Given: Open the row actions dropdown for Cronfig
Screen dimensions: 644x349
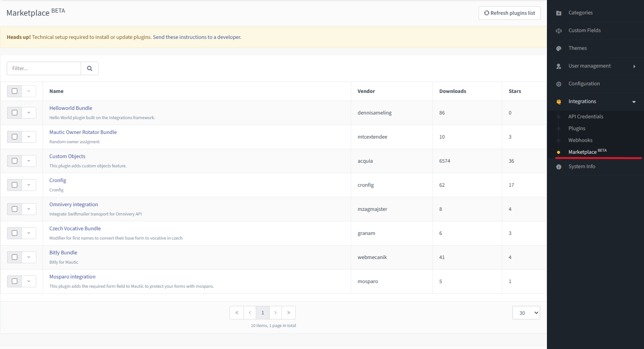Looking at the screenshot, I should (29, 185).
